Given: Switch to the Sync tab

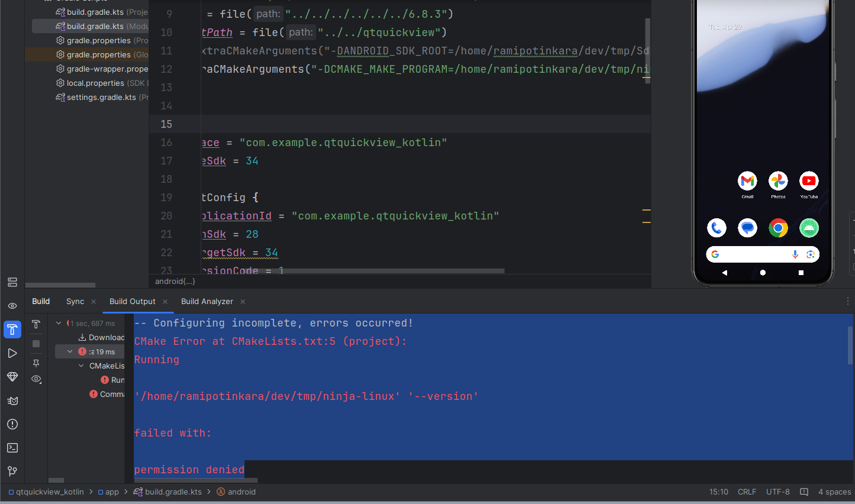Looking at the screenshot, I should point(75,301).
